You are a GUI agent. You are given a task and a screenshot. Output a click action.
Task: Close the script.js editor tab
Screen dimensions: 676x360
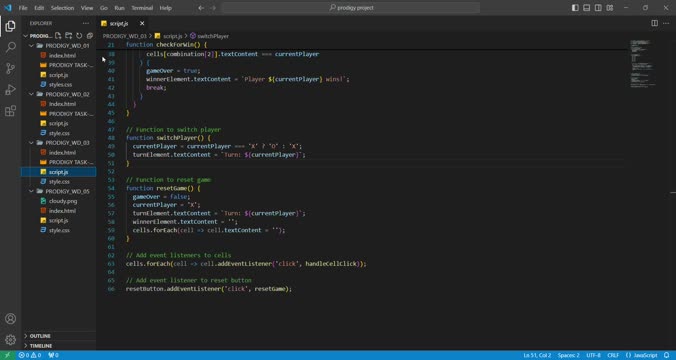pos(142,23)
